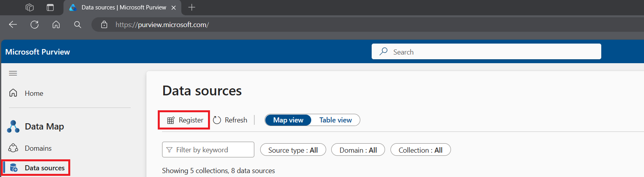Click the Filter by keyword field
644x177 pixels.
click(x=208, y=150)
